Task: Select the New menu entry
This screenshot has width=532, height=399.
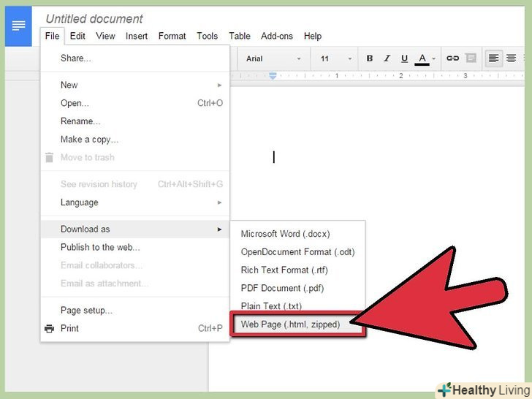Action: pyautogui.click(x=134, y=85)
